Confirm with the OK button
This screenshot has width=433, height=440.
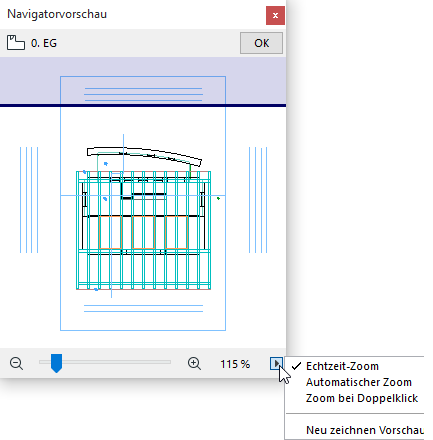[x=261, y=43]
